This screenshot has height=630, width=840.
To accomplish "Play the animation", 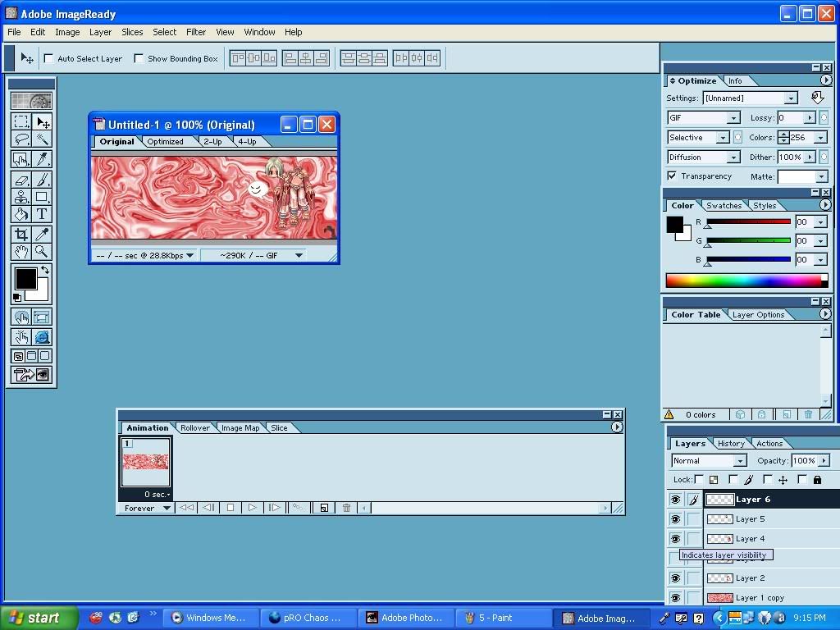I will coord(253,507).
